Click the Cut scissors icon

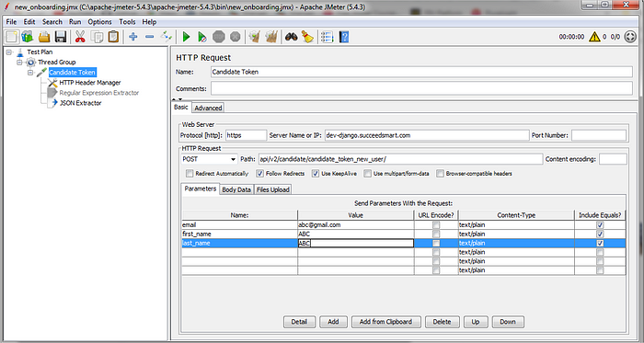point(80,37)
